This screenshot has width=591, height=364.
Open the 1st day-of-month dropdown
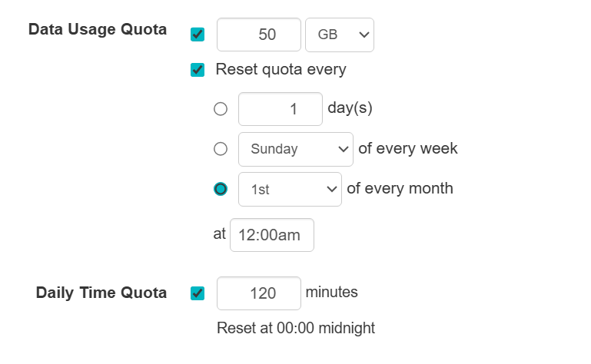[290, 189]
